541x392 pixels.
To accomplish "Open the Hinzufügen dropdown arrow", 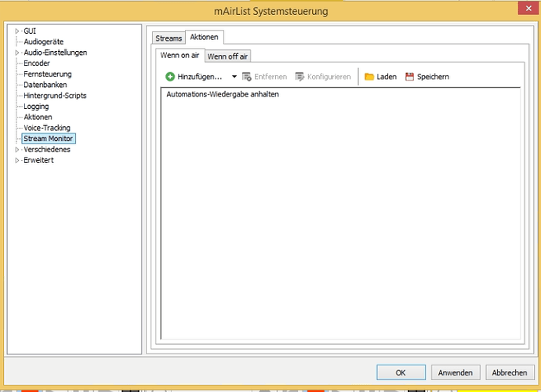I will [234, 77].
